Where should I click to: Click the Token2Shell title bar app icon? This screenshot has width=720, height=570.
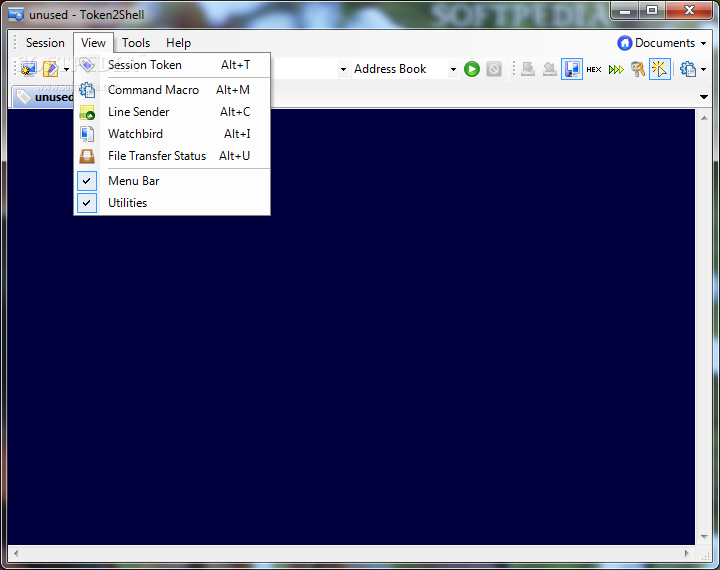click(x=16, y=15)
